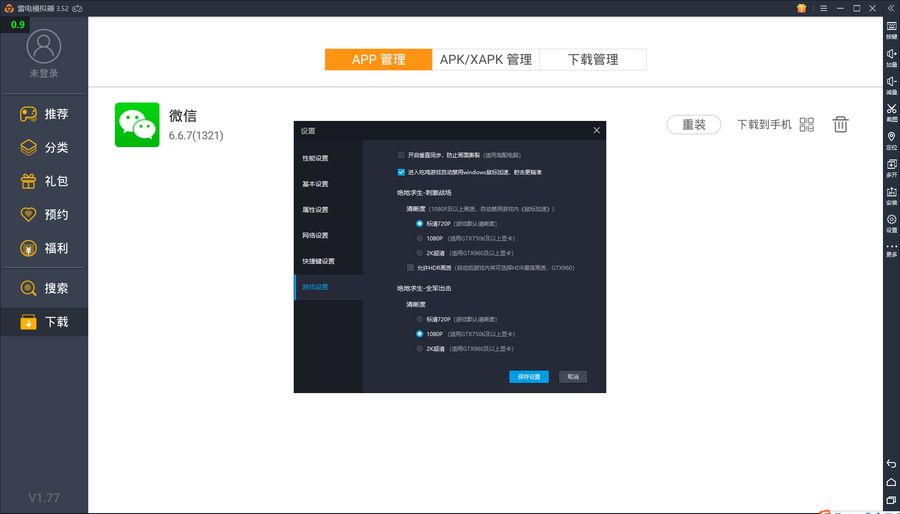Viewport: 900px width, 514px height.
Task: Tick the 允许HDR画质 checkbox
Action: pos(410,268)
